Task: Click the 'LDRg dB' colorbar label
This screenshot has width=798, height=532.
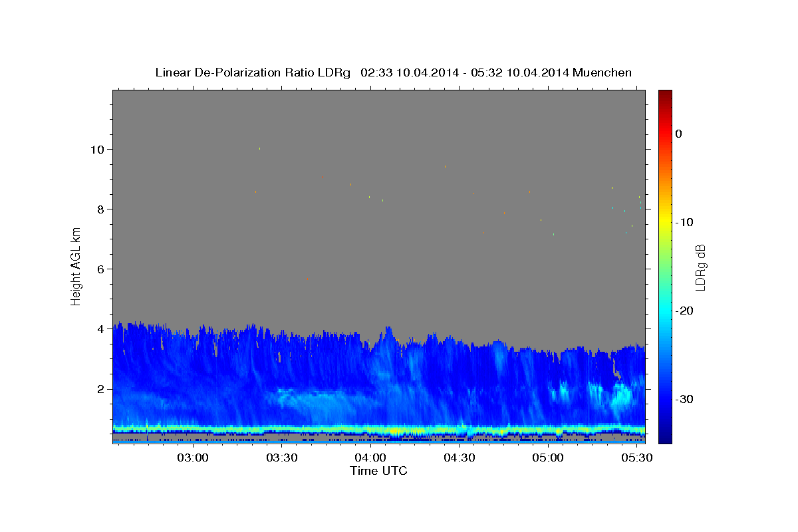Action: point(700,267)
